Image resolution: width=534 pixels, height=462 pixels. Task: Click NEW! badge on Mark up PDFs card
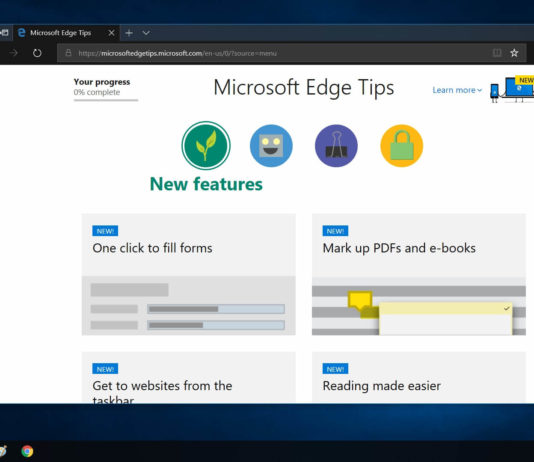point(335,231)
